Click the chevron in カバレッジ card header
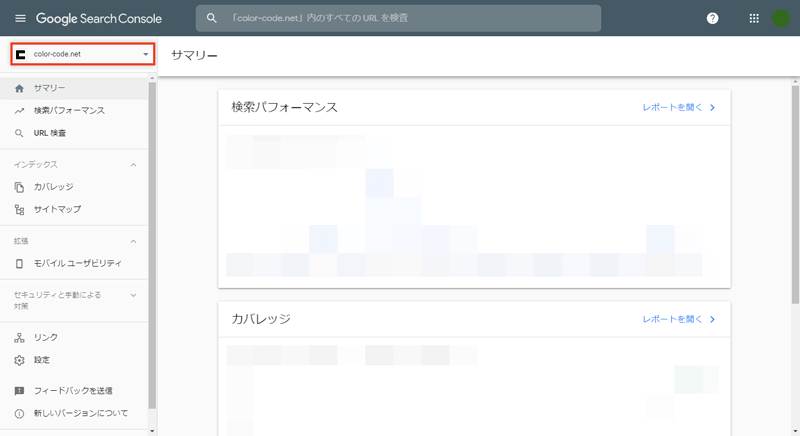 (713, 319)
